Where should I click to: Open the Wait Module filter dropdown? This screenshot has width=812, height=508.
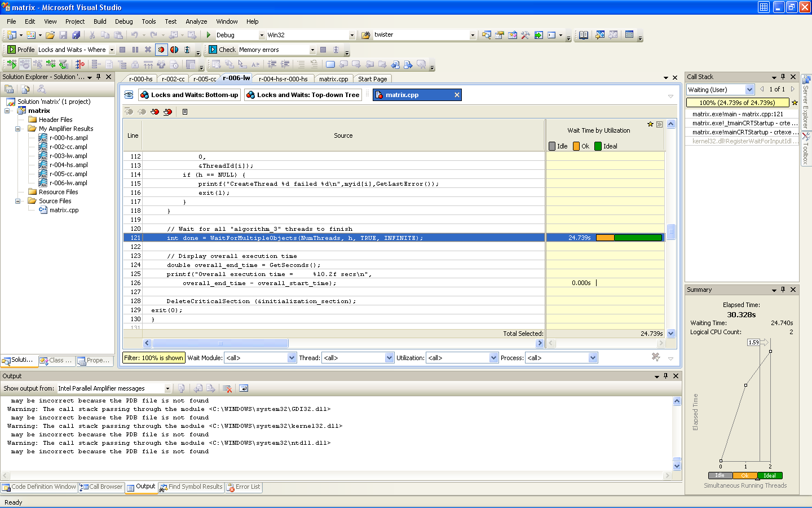tap(292, 358)
